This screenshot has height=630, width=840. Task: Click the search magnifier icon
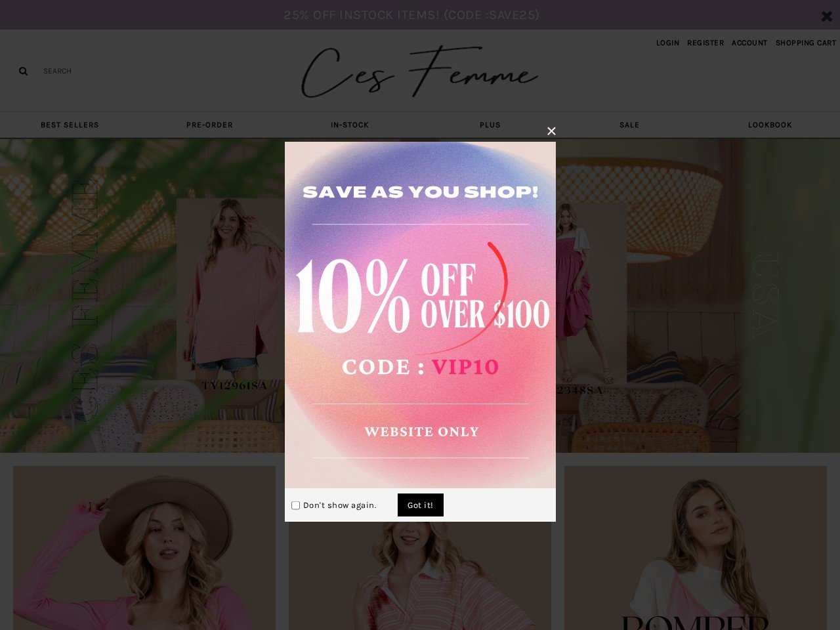23,71
